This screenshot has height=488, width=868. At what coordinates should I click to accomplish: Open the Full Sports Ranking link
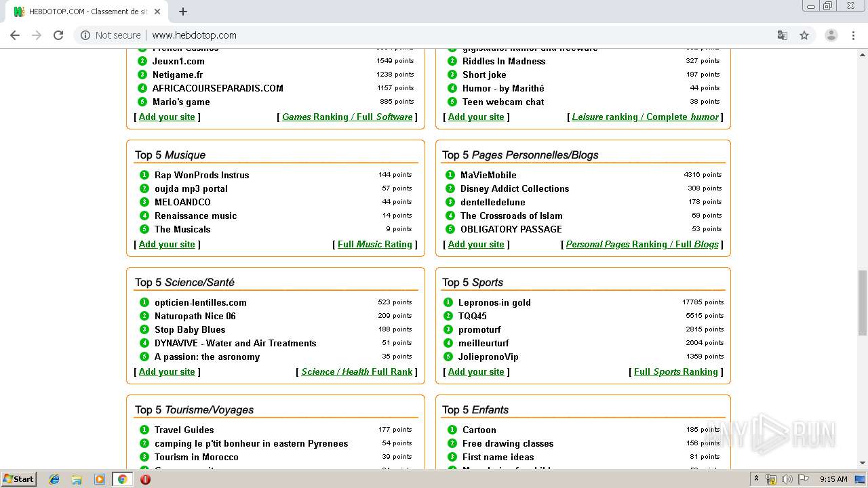[675, 371]
